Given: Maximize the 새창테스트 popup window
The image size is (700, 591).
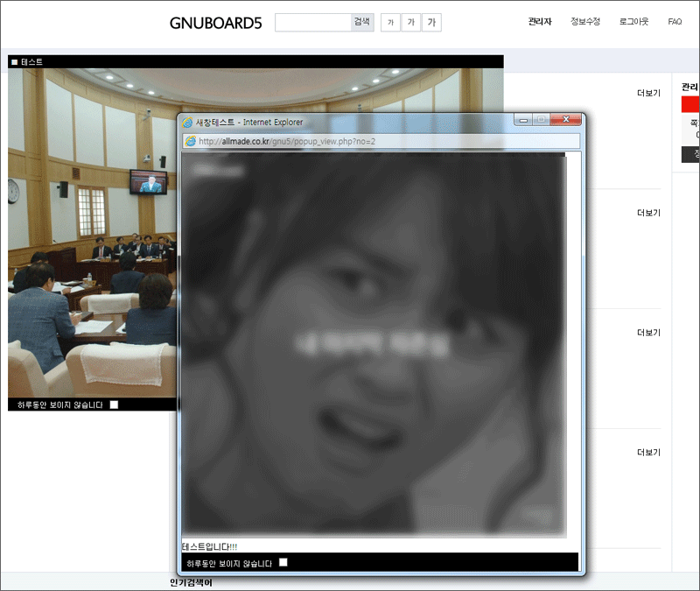Looking at the screenshot, I should [542, 120].
